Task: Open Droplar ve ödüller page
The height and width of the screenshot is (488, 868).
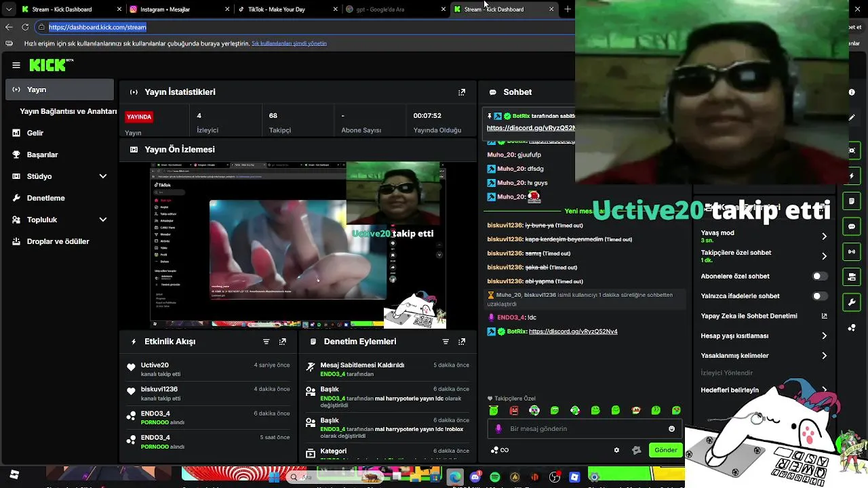Action: pos(60,241)
